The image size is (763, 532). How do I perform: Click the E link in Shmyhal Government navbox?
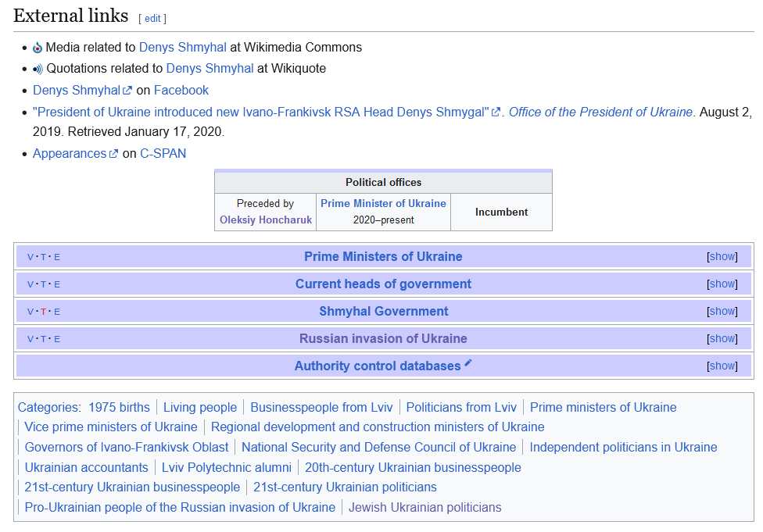pos(57,311)
